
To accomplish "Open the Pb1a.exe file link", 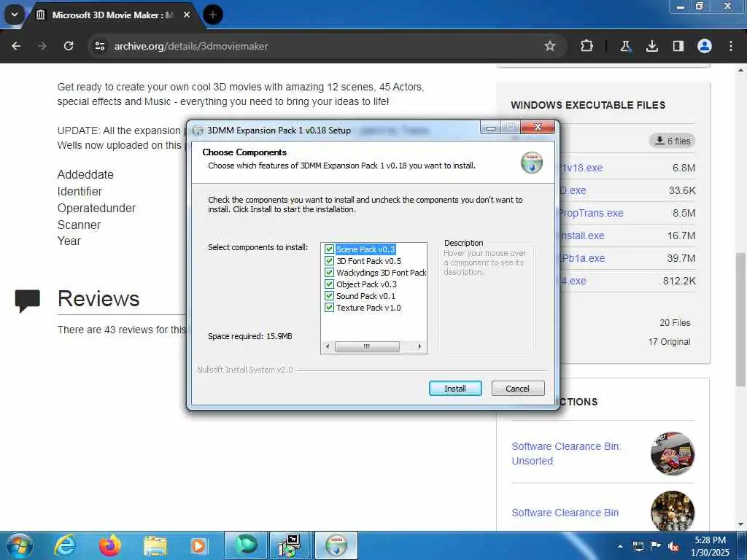I will tap(581, 258).
